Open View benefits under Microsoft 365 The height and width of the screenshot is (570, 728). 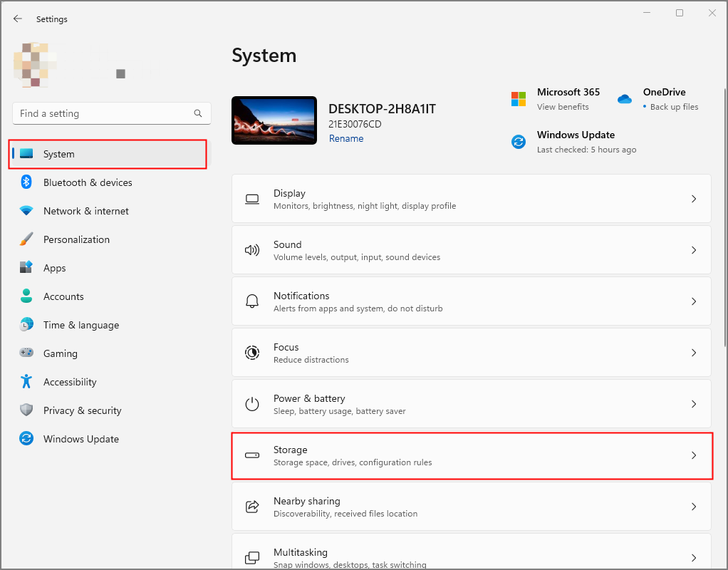pyautogui.click(x=563, y=107)
